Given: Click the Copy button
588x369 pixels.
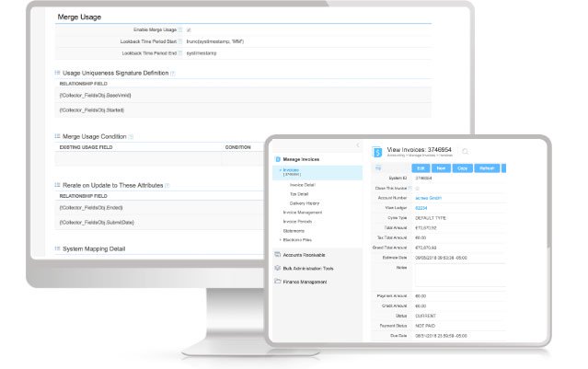Looking at the screenshot, I should click(462, 168).
